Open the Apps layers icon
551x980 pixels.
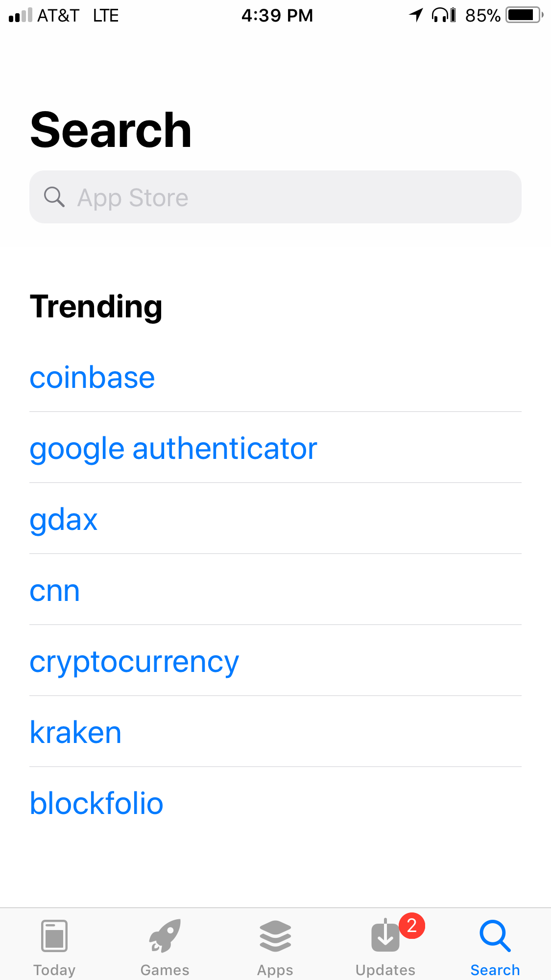pos(275,936)
